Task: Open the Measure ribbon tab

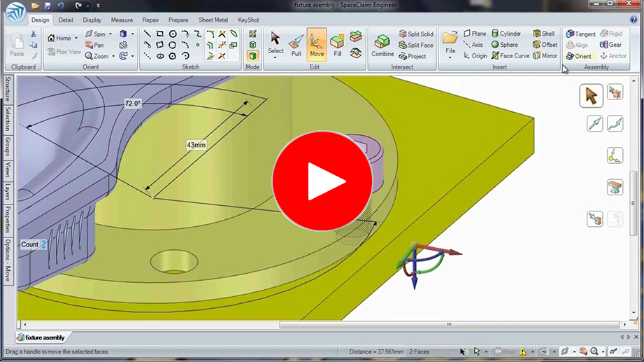Action: [122, 20]
